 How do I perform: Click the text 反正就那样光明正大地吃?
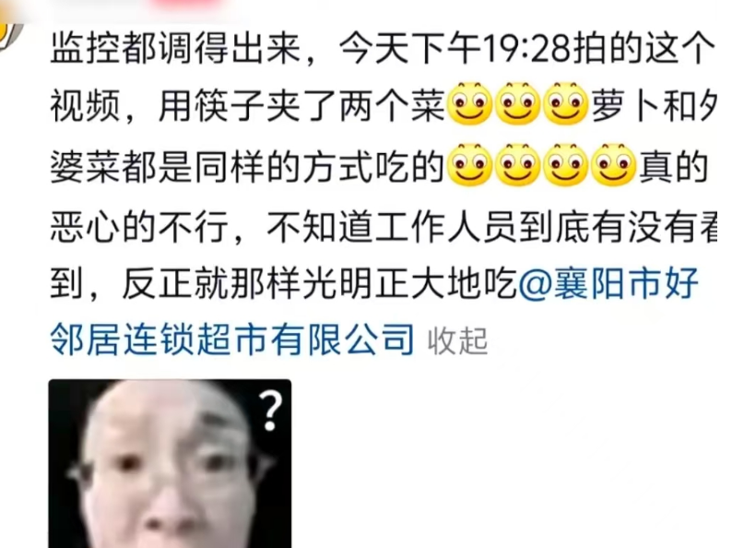click(320, 283)
